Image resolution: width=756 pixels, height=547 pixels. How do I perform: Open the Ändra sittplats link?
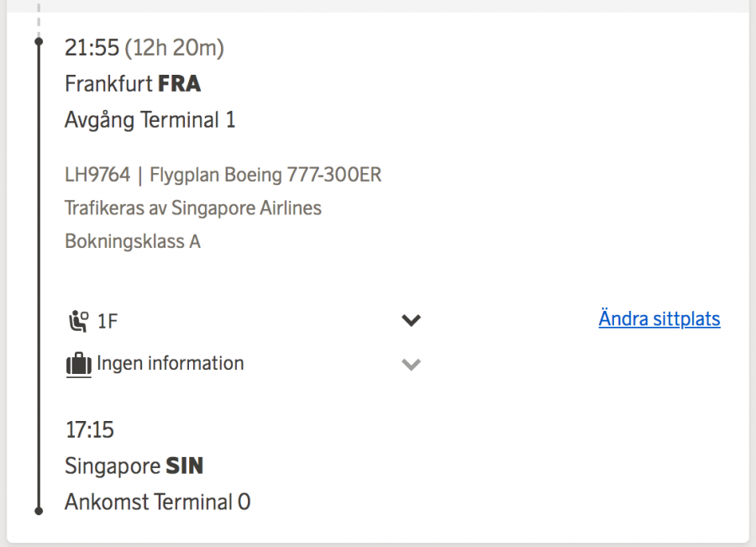pyautogui.click(x=659, y=319)
